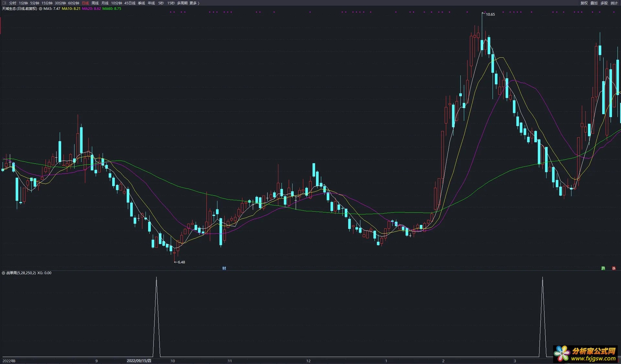This screenshot has height=364, width=621.
Task: Select the 日线 daily chart tab
Action: 85,3
